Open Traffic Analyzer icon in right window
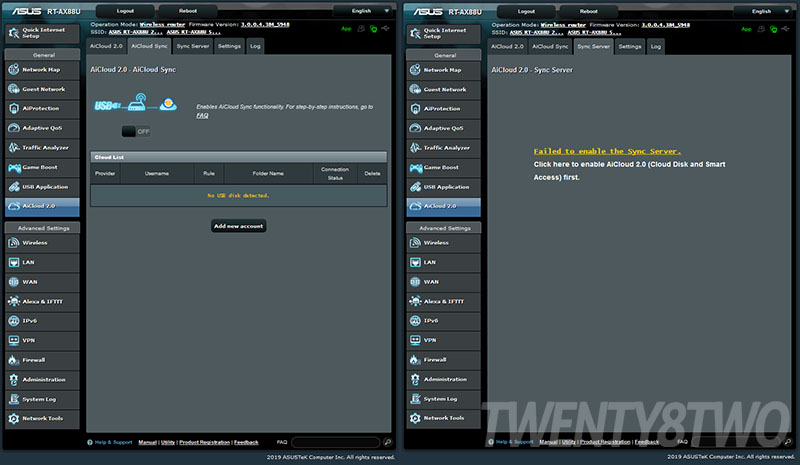Screen dimensions: 800x465 pos(415,148)
